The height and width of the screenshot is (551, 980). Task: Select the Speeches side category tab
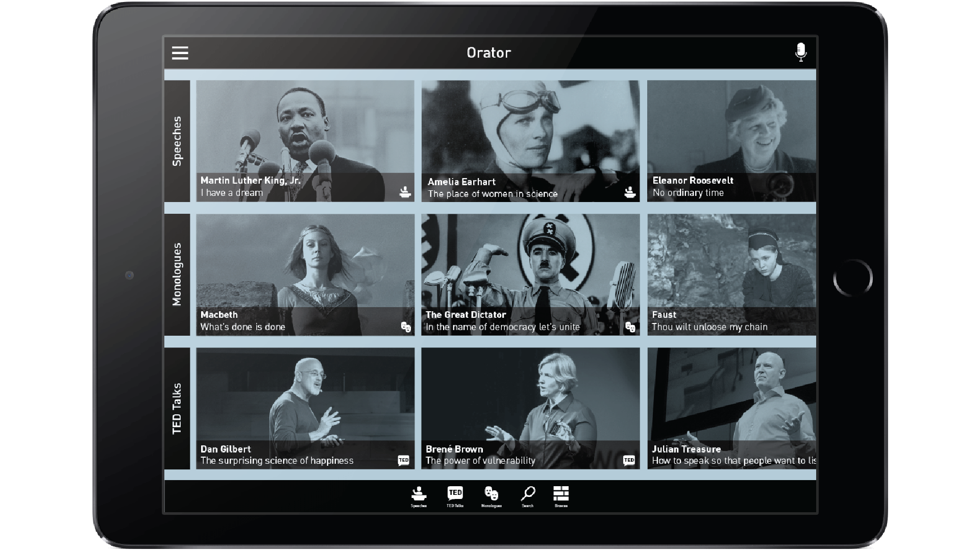coord(177,141)
